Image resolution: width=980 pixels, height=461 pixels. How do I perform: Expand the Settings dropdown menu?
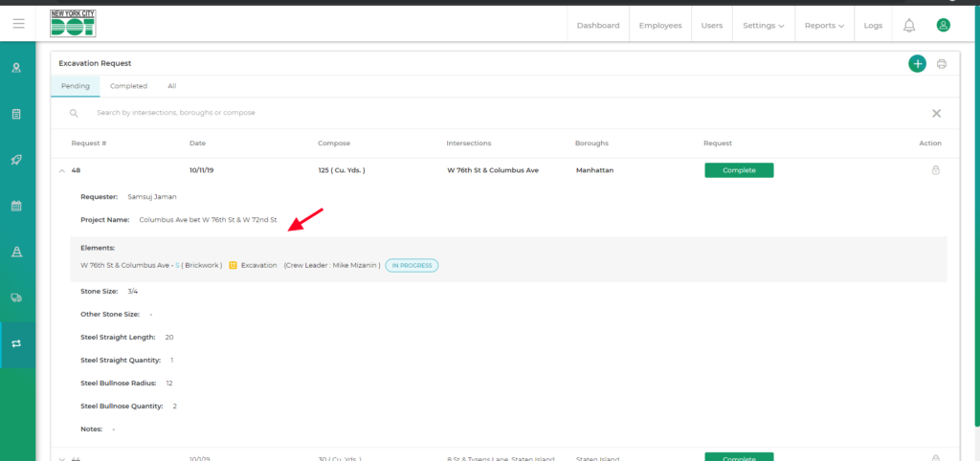tap(763, 25)
